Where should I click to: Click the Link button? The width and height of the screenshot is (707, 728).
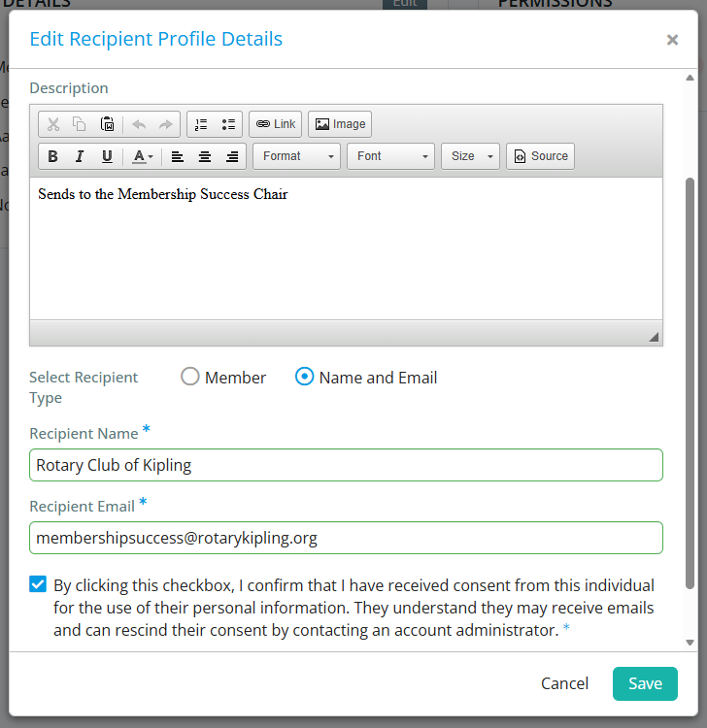tap(276, 124)
